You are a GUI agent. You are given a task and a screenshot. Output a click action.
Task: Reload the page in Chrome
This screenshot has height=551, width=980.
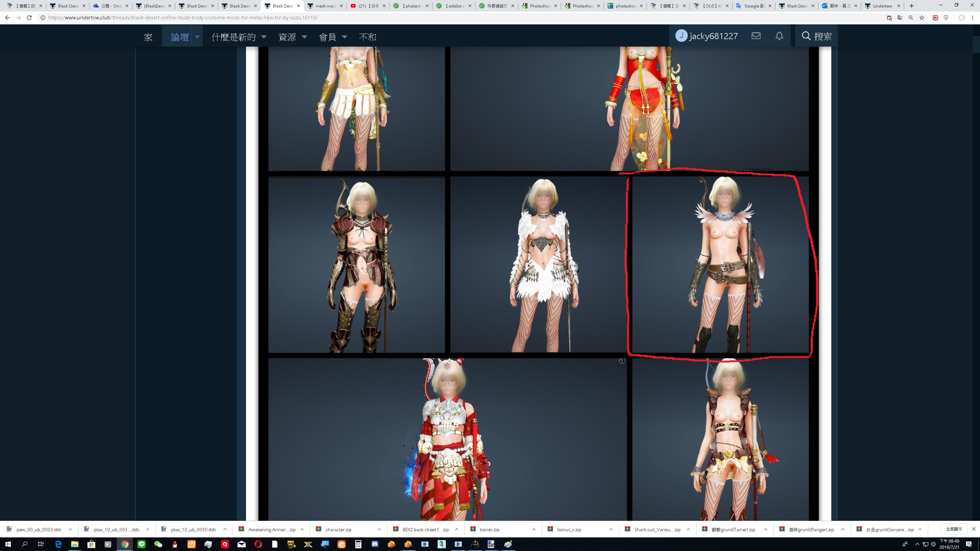tap(29, 17)
